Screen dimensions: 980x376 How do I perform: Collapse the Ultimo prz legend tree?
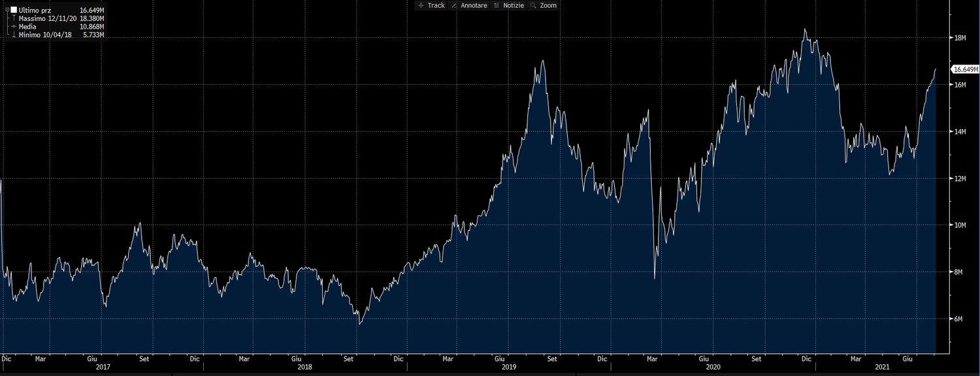[7, 10]
